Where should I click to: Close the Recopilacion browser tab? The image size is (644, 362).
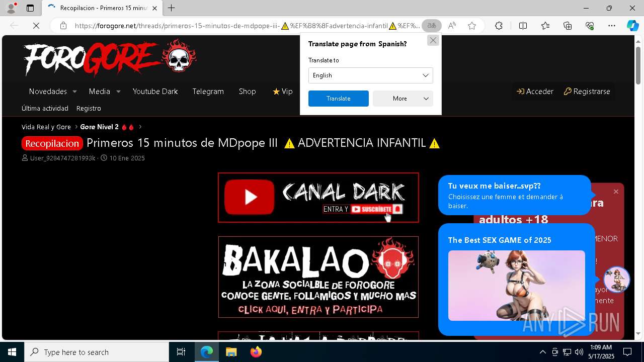(x=155, y=8)
